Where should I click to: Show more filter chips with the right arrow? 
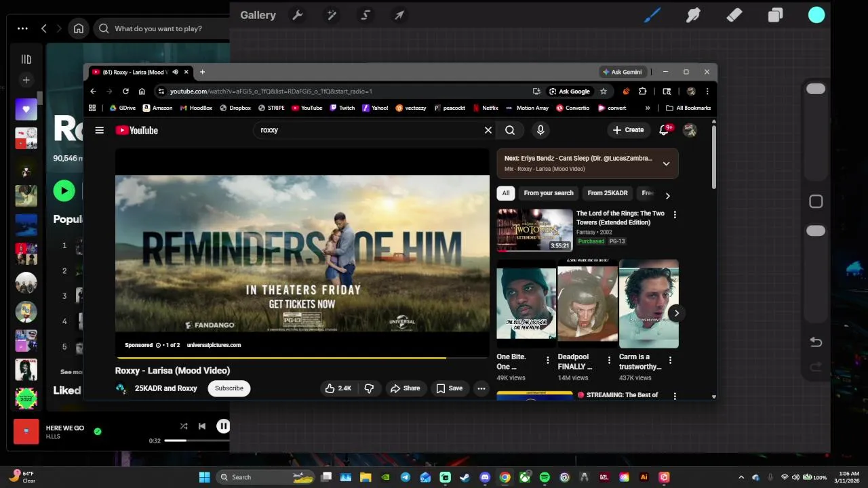[667, 196]
